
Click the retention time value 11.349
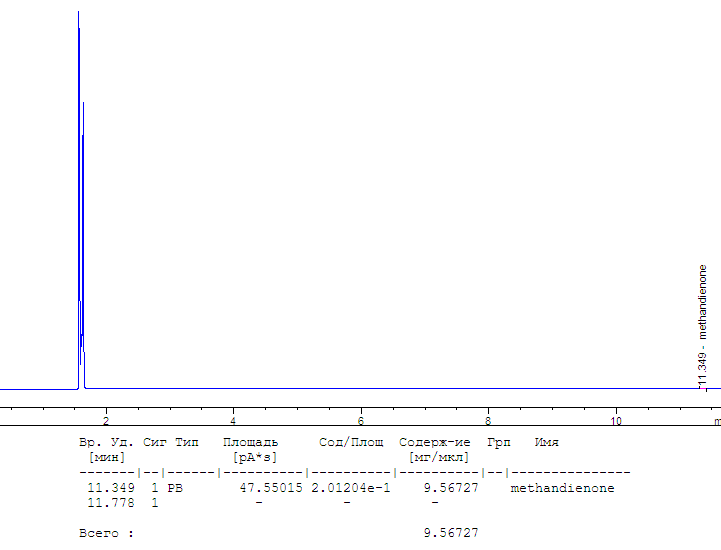pyautogui.click(x=110, y=489)
